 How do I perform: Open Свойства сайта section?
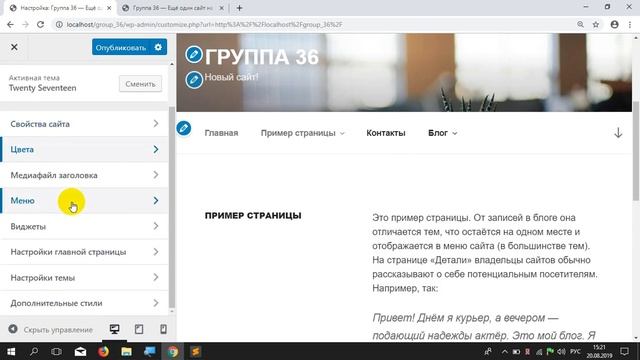84,124
